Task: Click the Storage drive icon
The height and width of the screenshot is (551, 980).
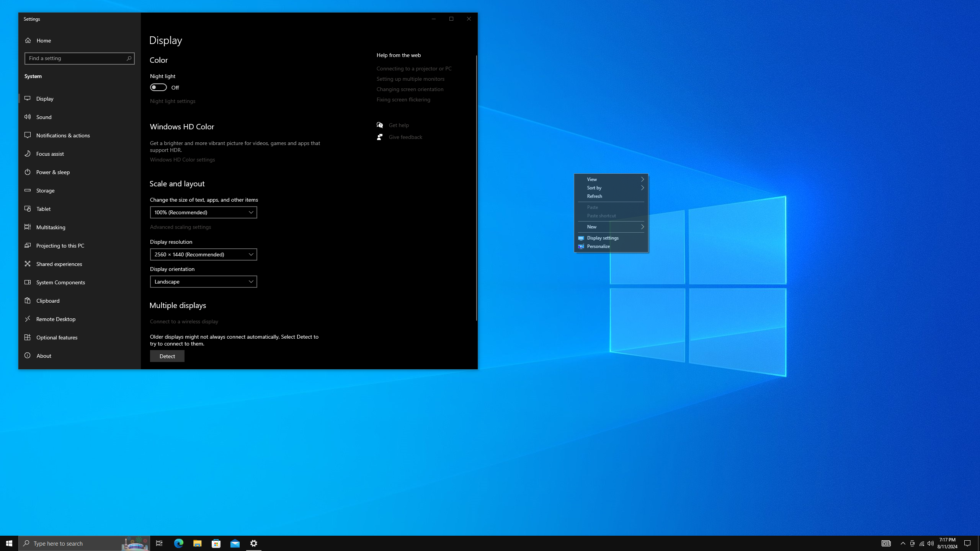Action: (x=28, y=190)
